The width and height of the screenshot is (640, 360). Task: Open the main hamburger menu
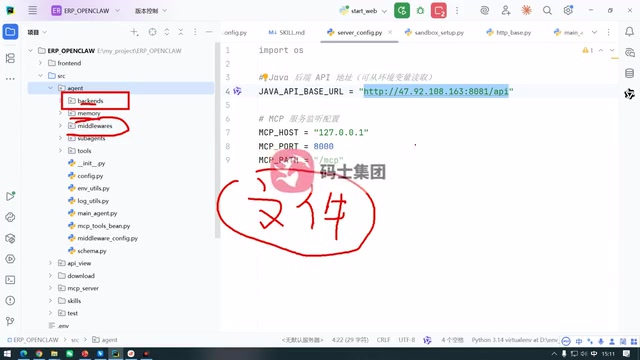tap(33, 11)
